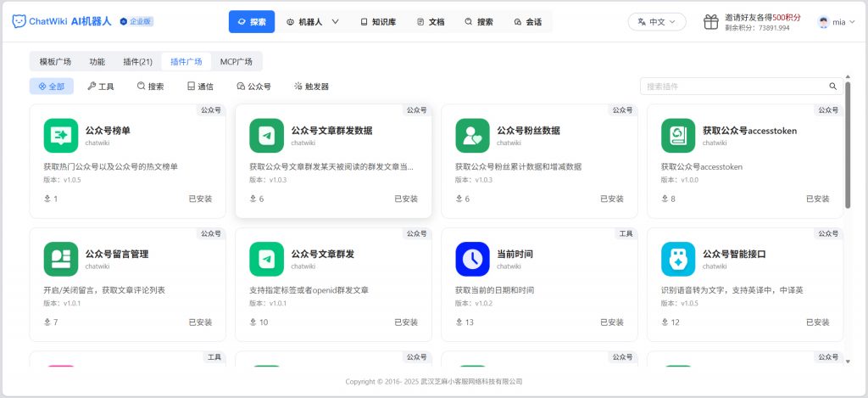The image size is (868, 398).
Task: Open the 公众号榜单 plugin icon
Action: coord(61,135)
